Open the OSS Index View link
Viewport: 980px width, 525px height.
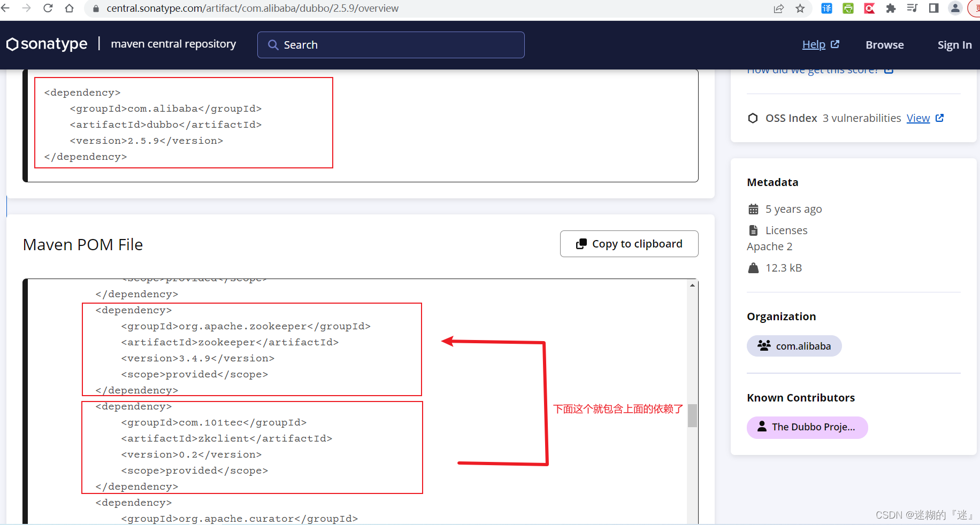918,118
